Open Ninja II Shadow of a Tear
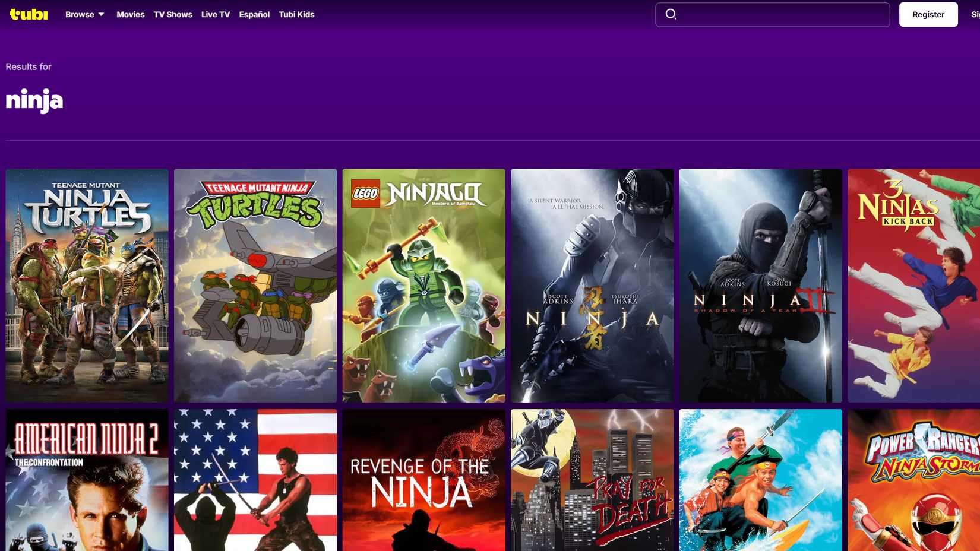 [760, 285]
